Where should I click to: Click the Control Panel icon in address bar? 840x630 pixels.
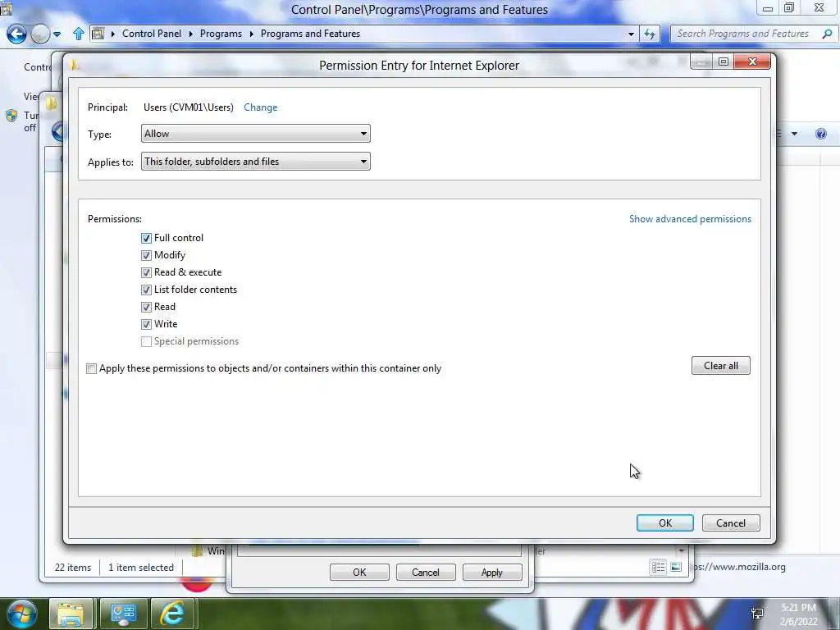(98, 34)
